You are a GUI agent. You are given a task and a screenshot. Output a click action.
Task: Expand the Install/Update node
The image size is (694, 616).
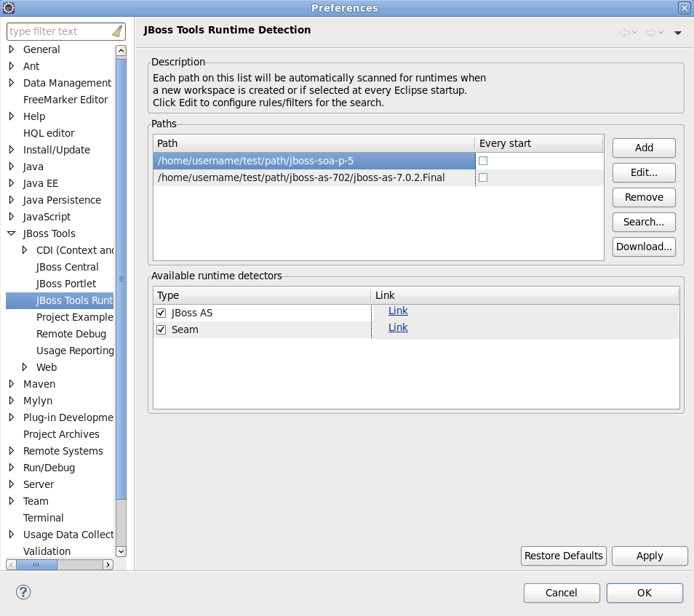12,150
